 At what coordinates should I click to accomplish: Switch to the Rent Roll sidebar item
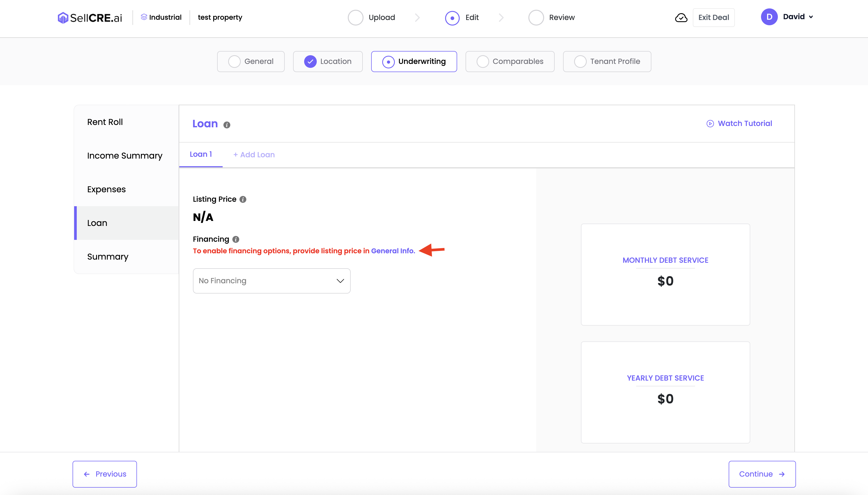pos(105,122)
